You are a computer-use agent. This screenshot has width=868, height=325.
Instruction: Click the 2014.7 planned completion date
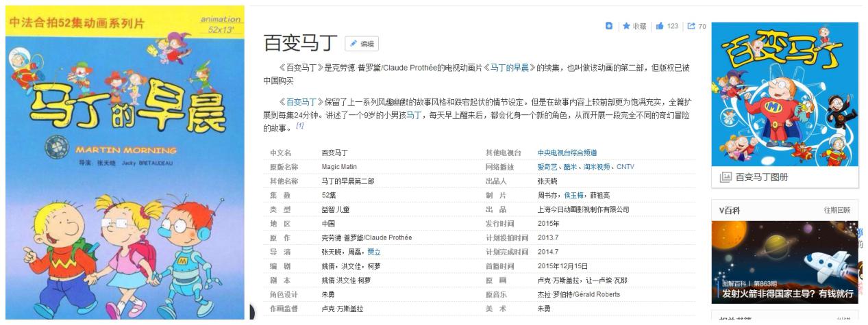pos(547,252)
